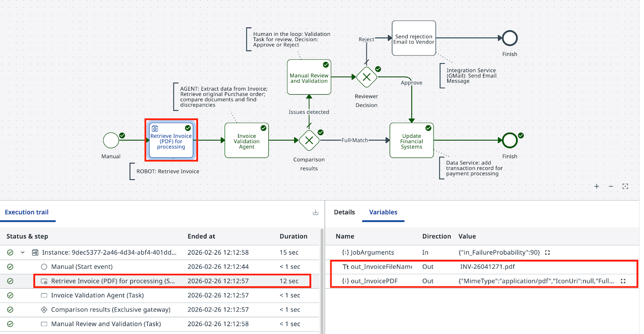Screen dimensions: 644x334
Task: Collapse the Instance 9dec5377 row
Action: pyautogui.click(x=23, y=253)
